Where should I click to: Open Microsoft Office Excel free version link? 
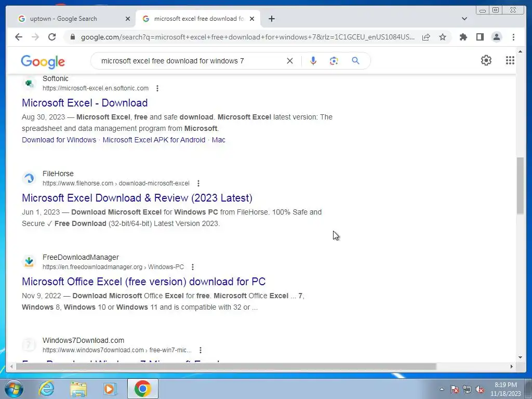pyautogui.click(x=144, y=282)
